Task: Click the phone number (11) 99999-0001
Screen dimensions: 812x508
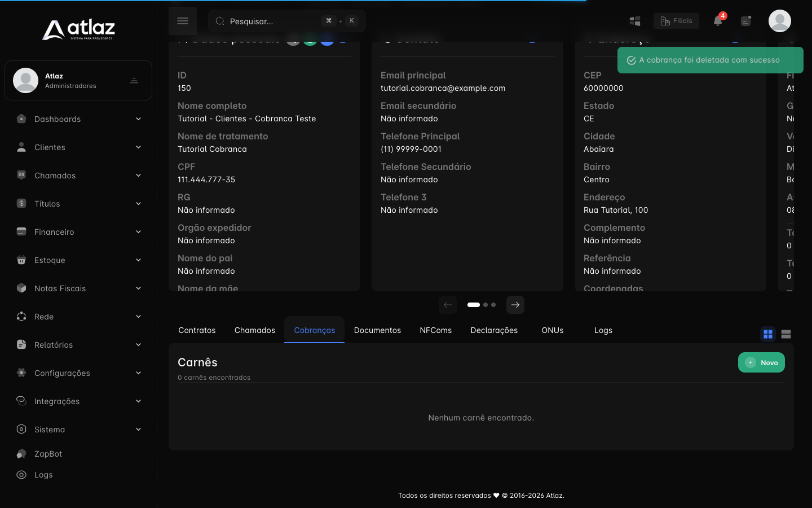Action: click(411, 149)
